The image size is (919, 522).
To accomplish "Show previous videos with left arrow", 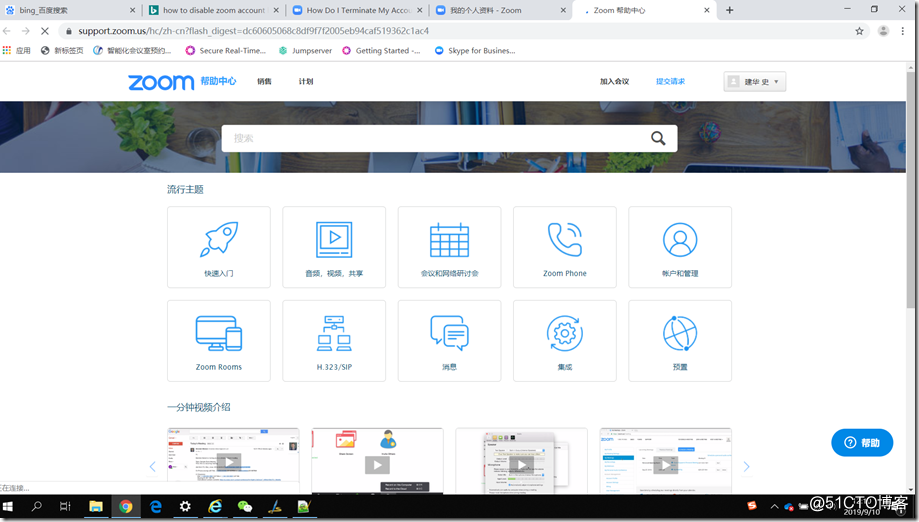I will 152,466.
